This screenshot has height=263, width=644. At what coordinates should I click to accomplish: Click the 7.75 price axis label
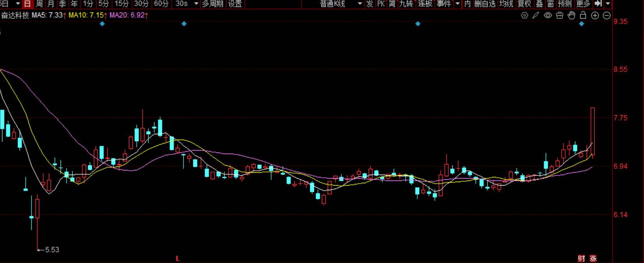(x=621, y=118)
